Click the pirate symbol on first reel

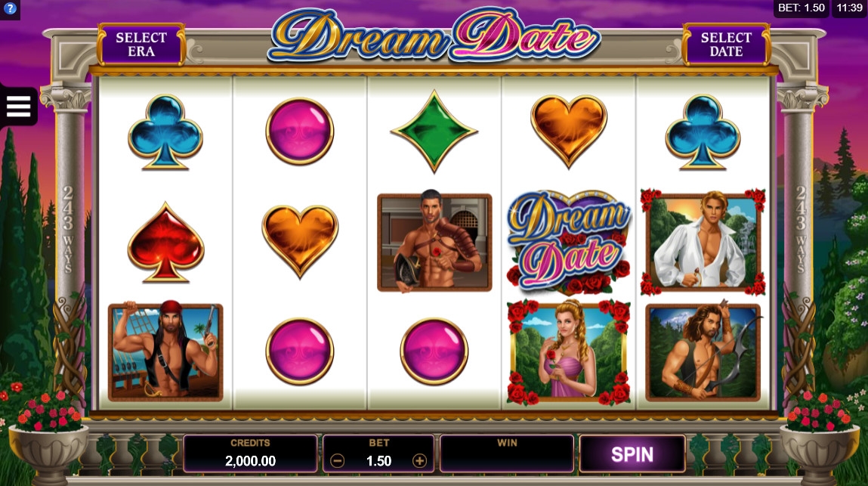click(165, 352)
